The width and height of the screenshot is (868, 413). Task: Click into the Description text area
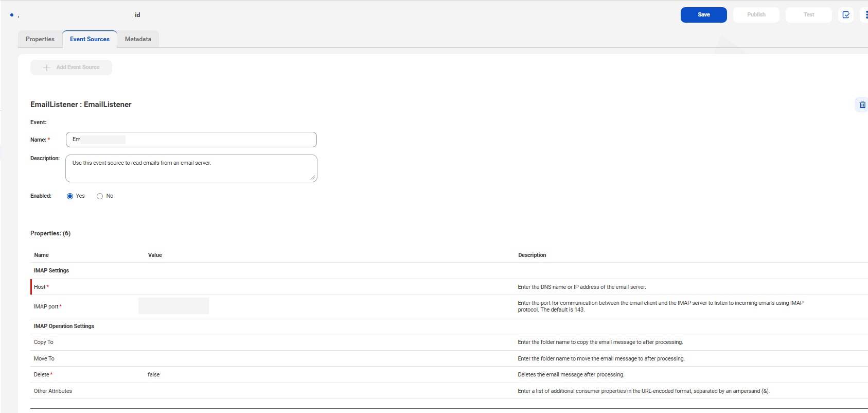tap(191, 168)
